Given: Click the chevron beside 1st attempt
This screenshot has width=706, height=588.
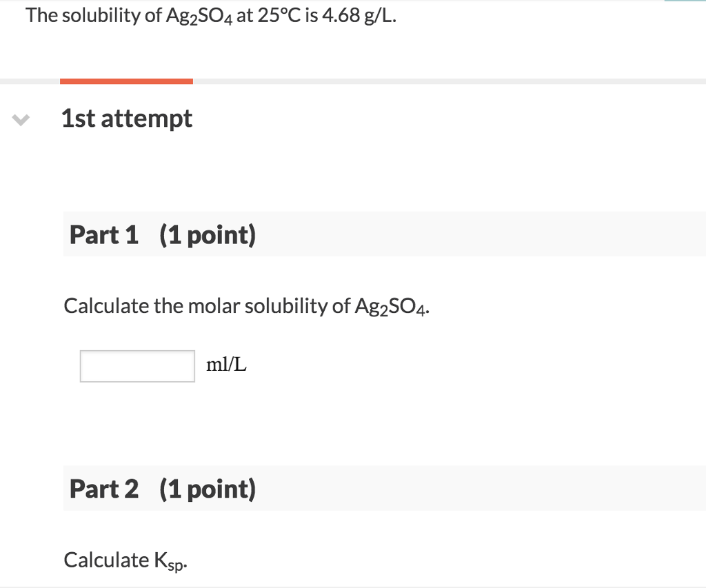Looking at the screenshot, I should [21, 119].
